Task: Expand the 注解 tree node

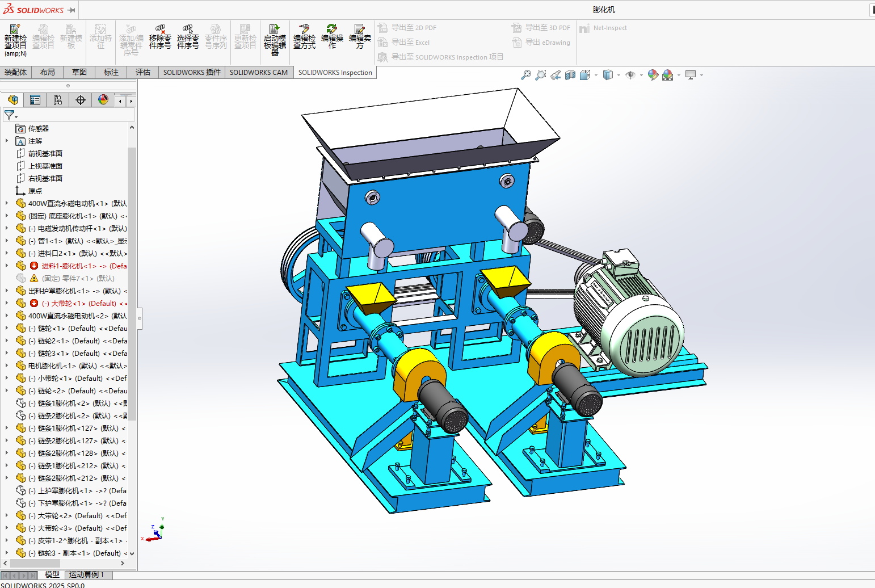Action: point(7,141)
